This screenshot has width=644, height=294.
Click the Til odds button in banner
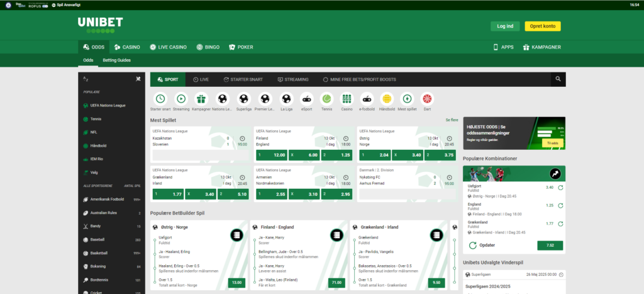(x=553, y=143)
